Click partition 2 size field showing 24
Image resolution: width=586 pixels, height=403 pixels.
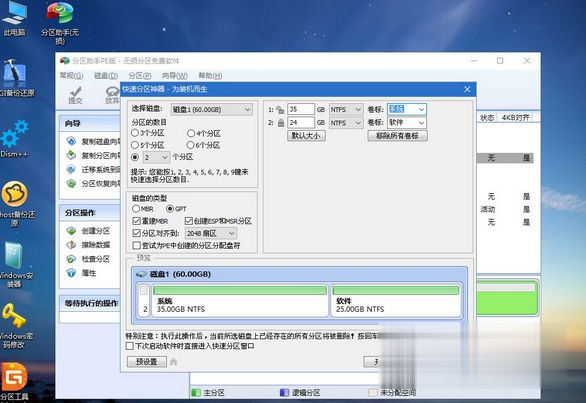[x=301, y=123]
